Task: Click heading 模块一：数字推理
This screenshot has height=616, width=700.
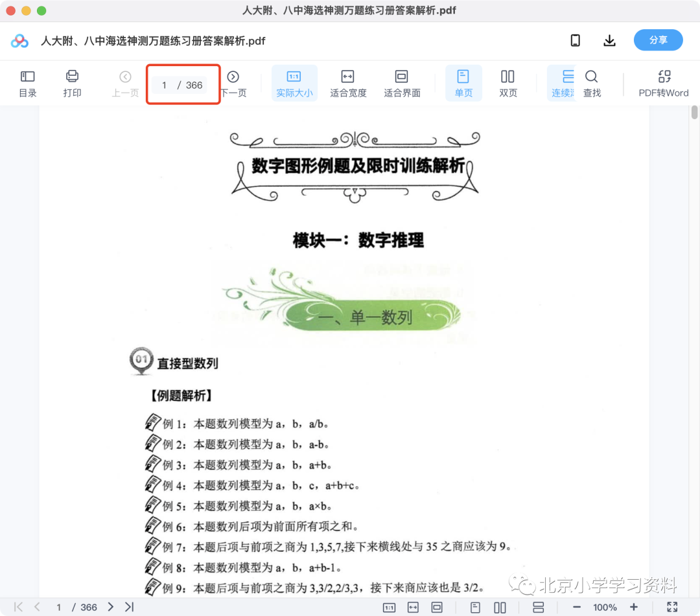Action: pyautogui.click(x=358, y=240)
